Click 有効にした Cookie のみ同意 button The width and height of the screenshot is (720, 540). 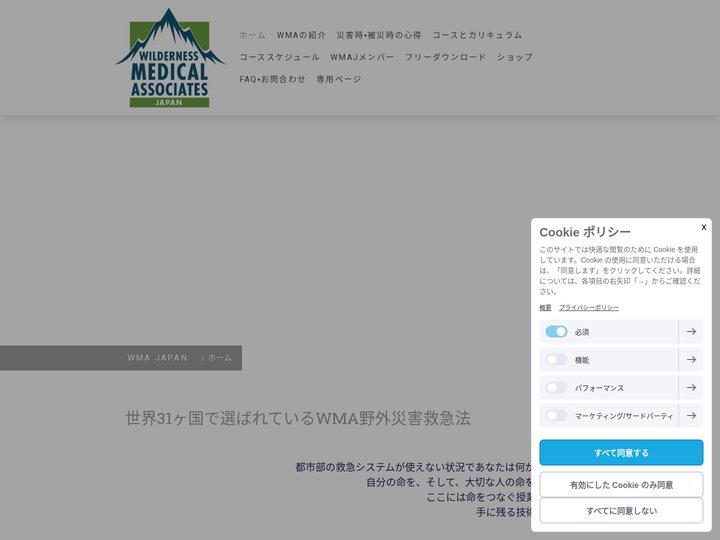click(x=621, y=484)
